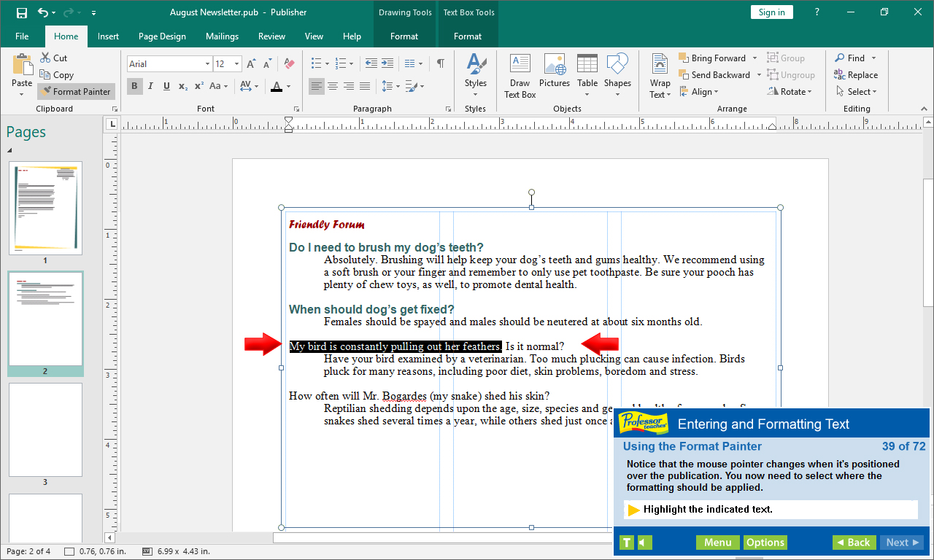Toggle italic formatting
Viewport: 934px width, 560px height.
coord(150,86)
